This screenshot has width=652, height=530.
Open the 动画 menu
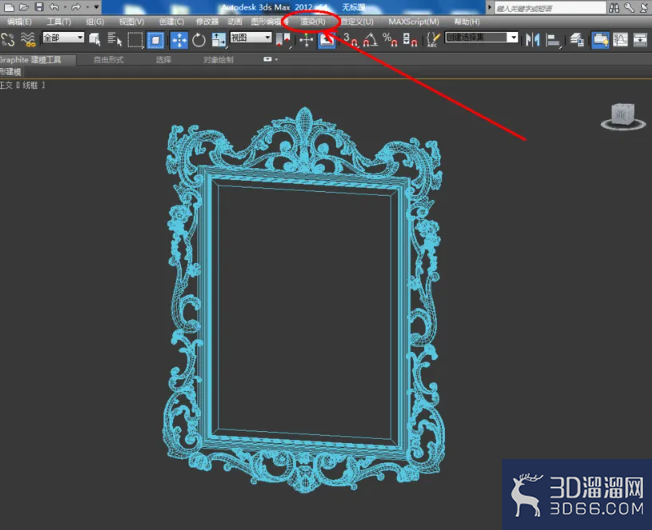point(235,22)
